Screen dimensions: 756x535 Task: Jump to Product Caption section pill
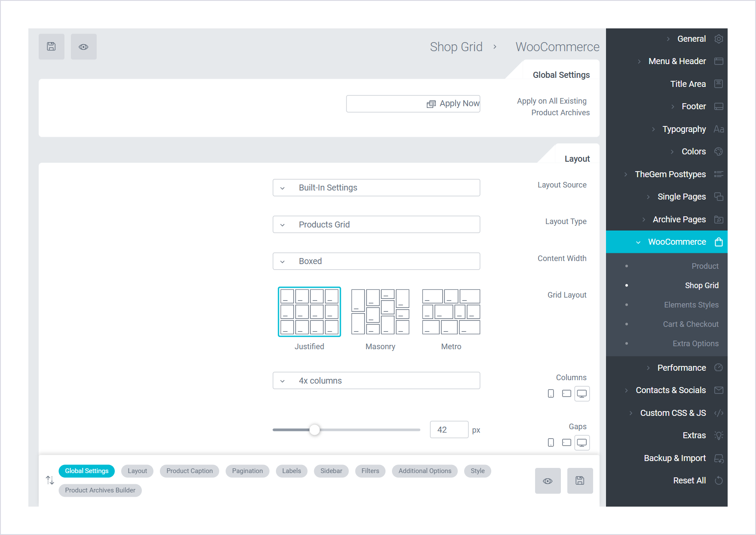click(190, 471)
